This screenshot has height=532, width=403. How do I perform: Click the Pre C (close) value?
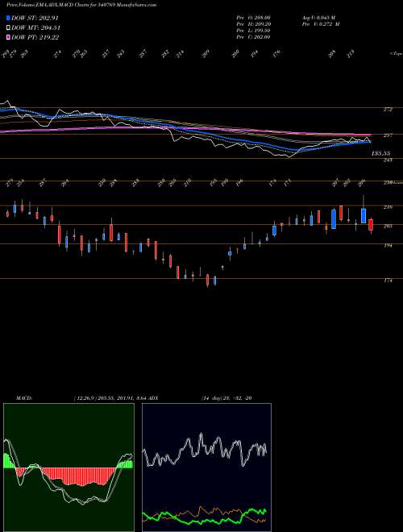pos(253,36)
